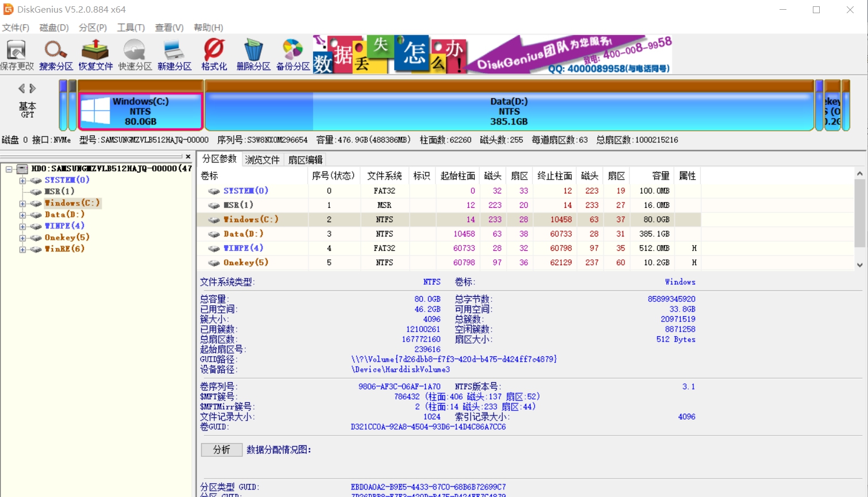Screen dimensions: 868x497
Task: Open the 搜索分区 search partition tool
Action: (x=56, y=55)
